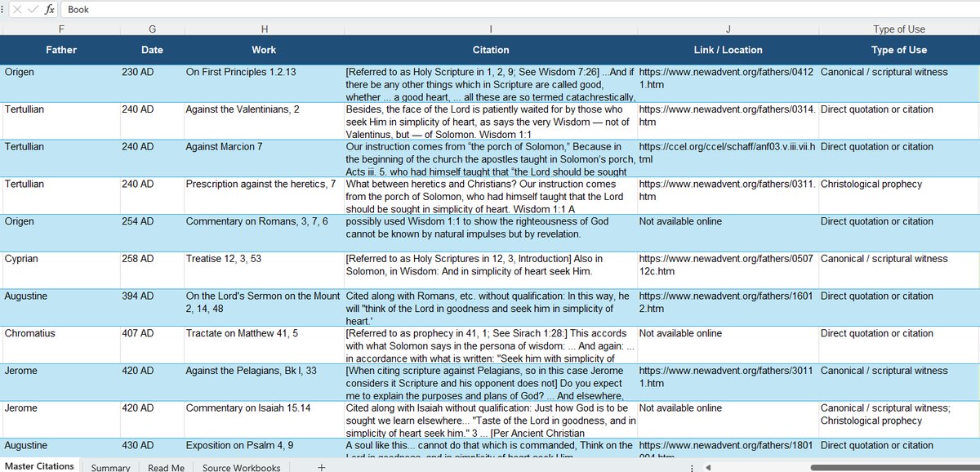Viewport: 980px width, 472px height.
Task: Select the '254 AD' date cell
Action: [x=152, y=233]
